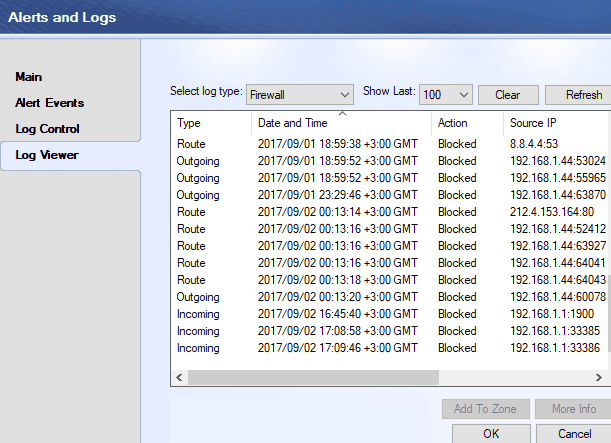The width and height of the screenshot is (611, 443).
Task: Confirm with the OK button
Action: [491, 434]
